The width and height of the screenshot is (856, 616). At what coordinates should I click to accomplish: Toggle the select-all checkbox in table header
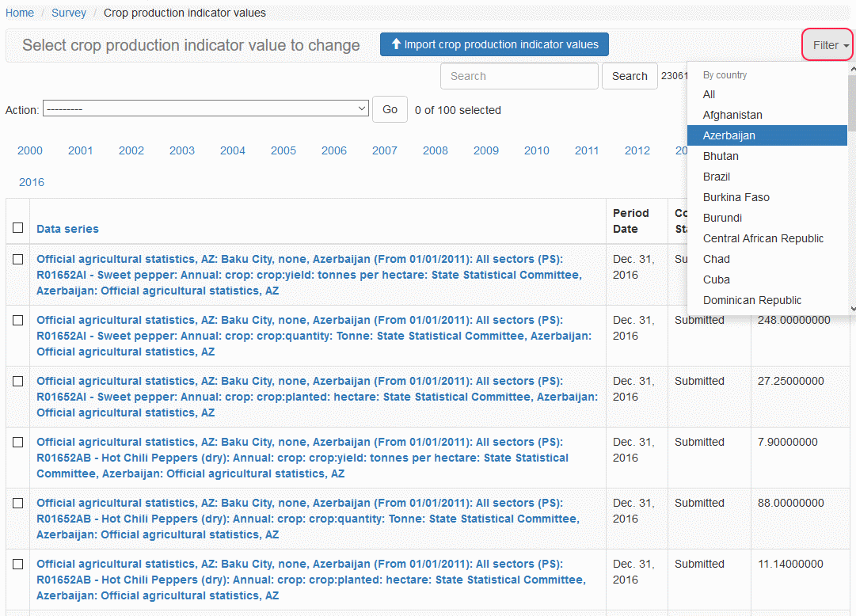[x=18, y=228]
